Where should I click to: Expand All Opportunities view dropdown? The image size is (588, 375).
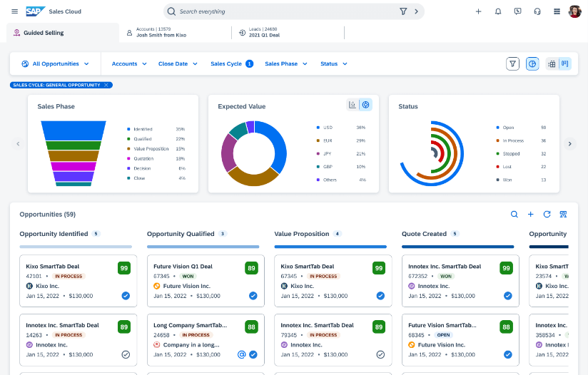coord(56,63)
